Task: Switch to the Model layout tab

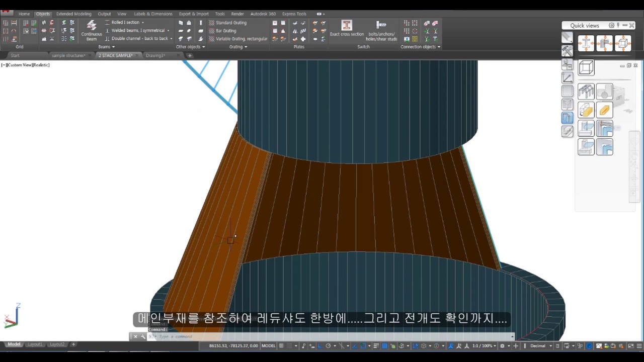Action: tap(14, 344)
